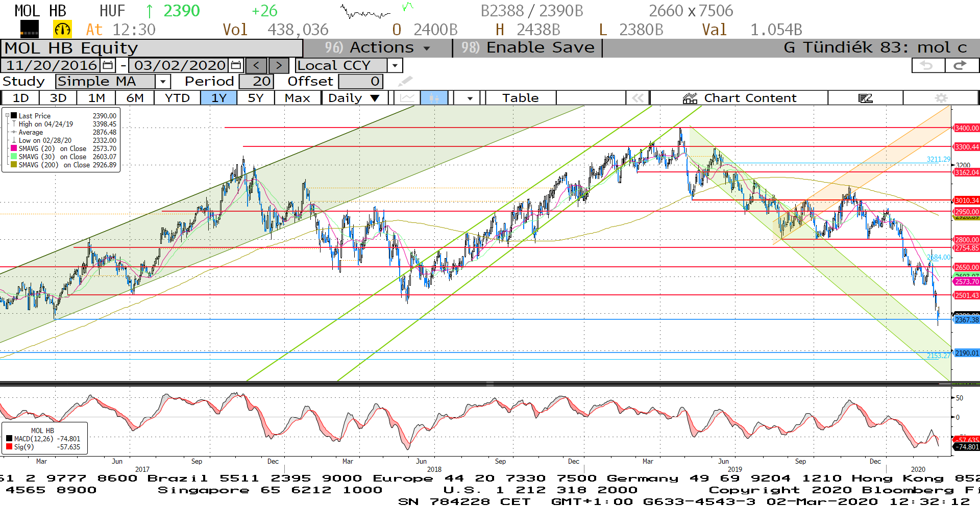Click G Tündiék 83: mol c title
Viewport: 980px width, 530px height.
tap(875, 47)
